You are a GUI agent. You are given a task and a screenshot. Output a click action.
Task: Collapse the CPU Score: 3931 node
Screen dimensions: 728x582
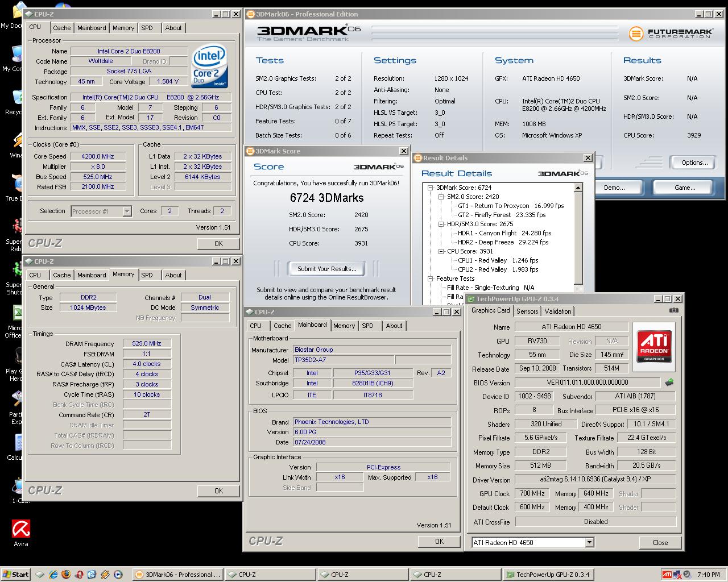(x=441, y=251)
